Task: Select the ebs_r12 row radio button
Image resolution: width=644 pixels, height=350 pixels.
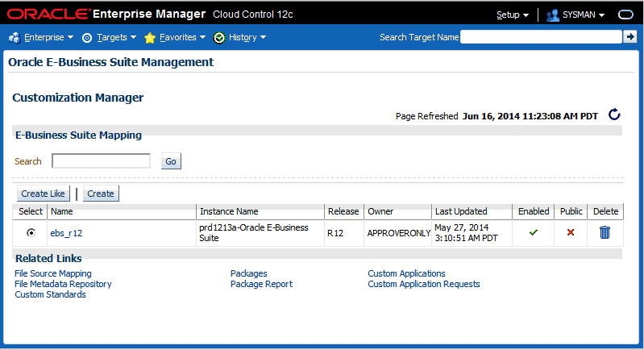Action: pyautogui.click(x=31, y=232)
